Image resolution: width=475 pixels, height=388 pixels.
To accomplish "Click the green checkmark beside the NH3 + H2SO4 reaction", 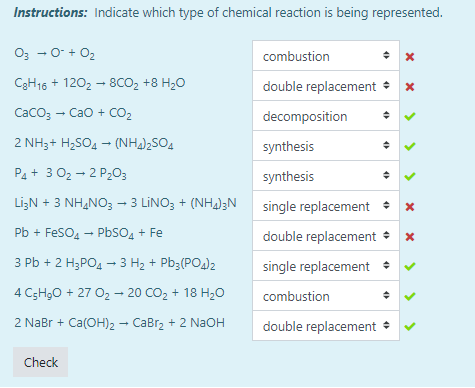I will pos(410,146).
